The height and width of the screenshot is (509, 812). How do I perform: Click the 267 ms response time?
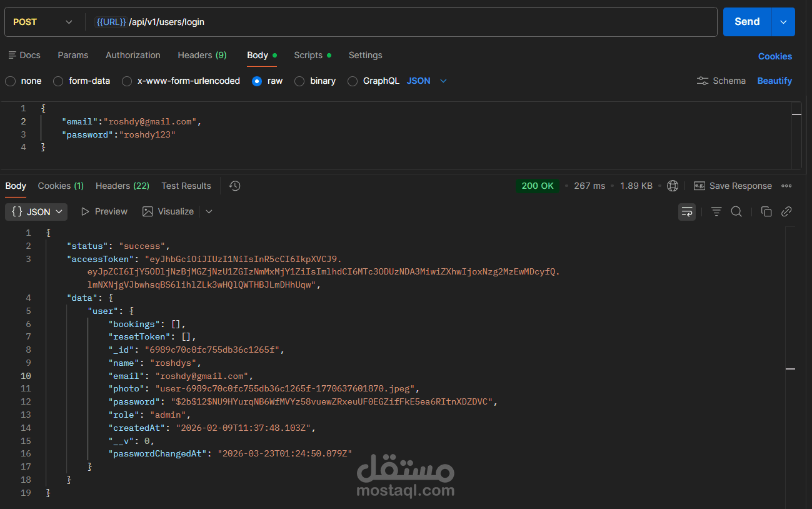pyautogui.click(x=589, y=186)
